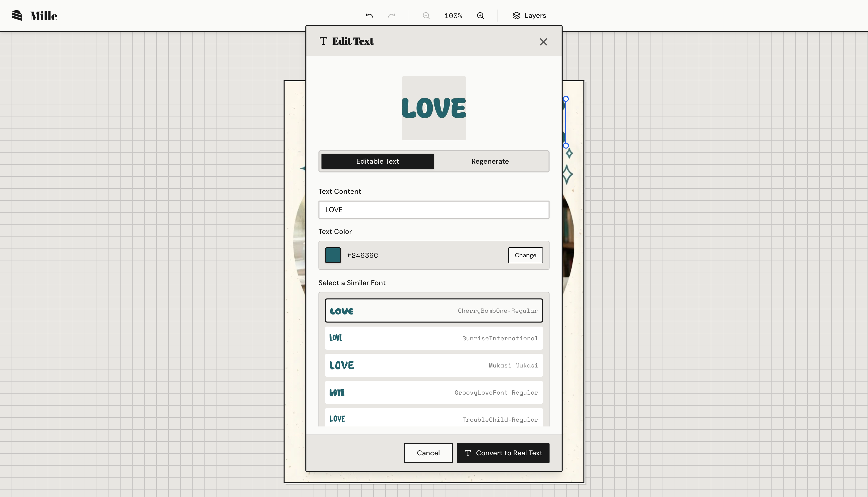Screen dimensions: 868x497
Task: Open the Layers panel
Action: tap(529, 16)
